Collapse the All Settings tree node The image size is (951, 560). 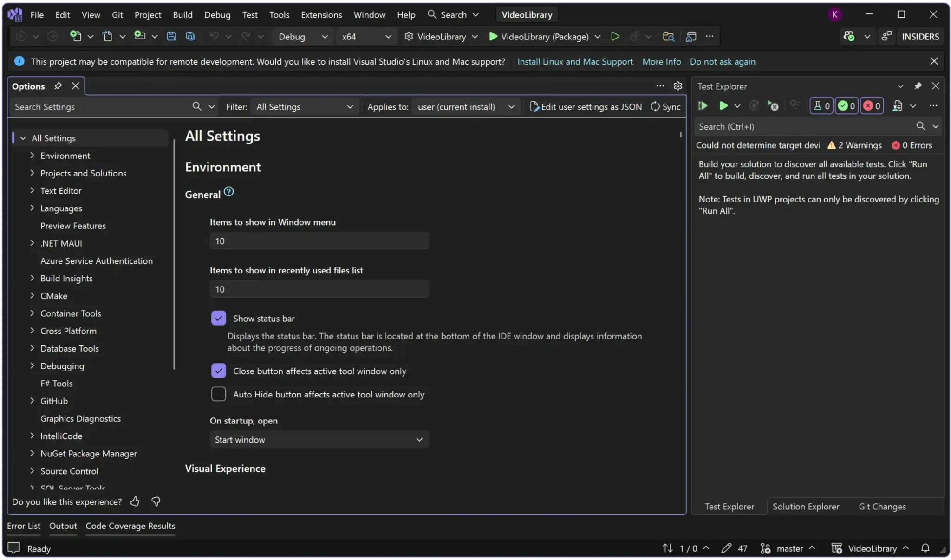pos(23,138)
